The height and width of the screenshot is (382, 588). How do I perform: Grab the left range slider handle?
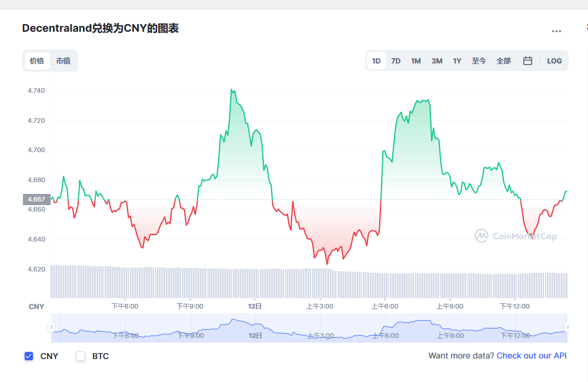point(51,327)
